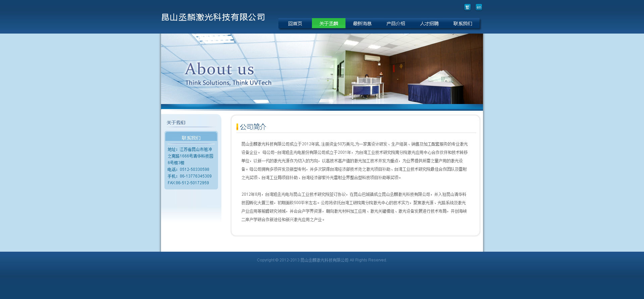
Task: Navigate to 人才招聘 page
Action: coord(429,23)
